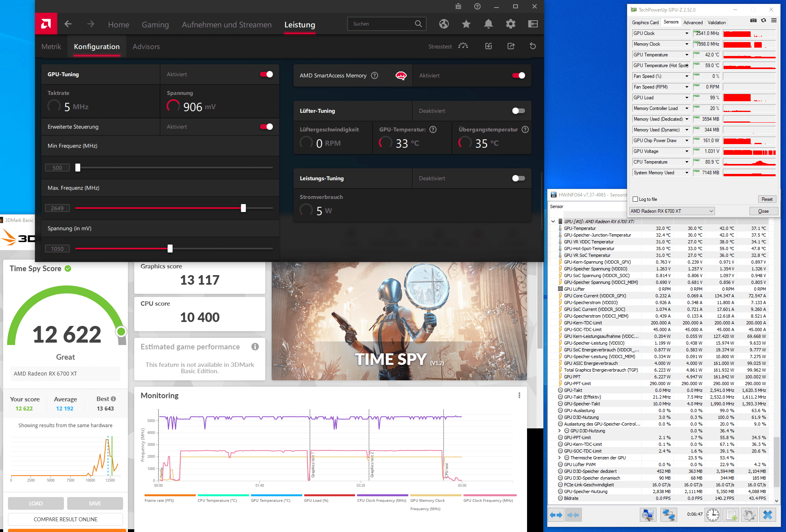Image resolution: width=786 pixels, height=532 pixels.
Task: Open the Aufnehmen und Streamen tab
Action: pyautogui.click(x=227, y=25)
